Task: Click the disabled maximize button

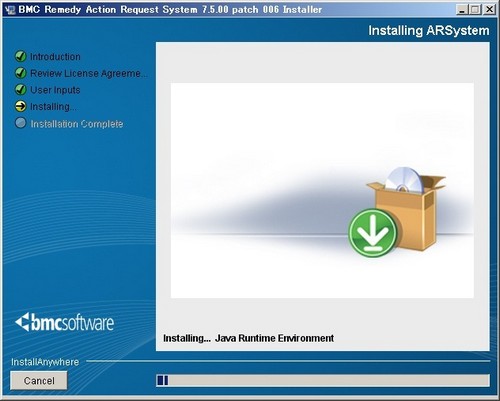Action: click(x=475, y=9)
